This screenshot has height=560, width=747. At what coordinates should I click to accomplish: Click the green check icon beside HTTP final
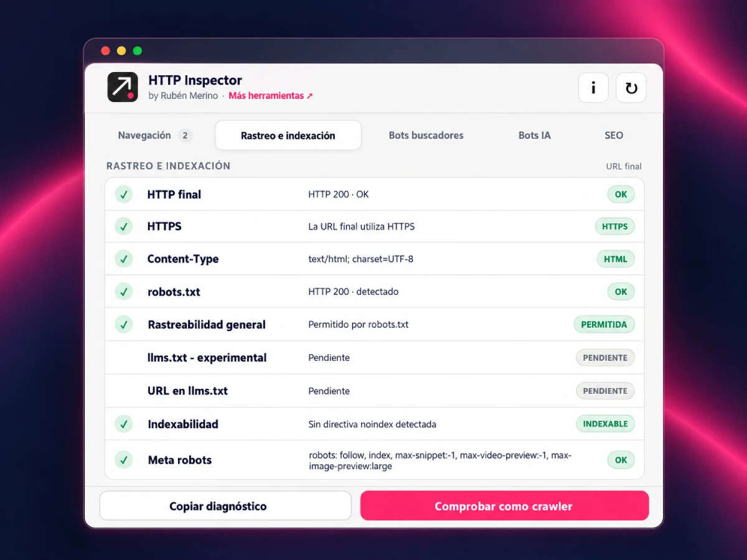click(124, 195)
